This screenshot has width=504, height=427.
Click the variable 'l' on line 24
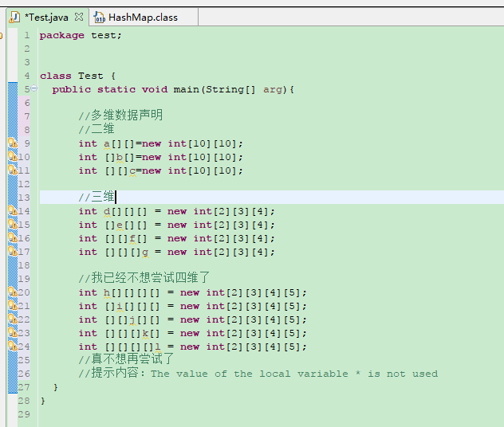tap(158, 347)
